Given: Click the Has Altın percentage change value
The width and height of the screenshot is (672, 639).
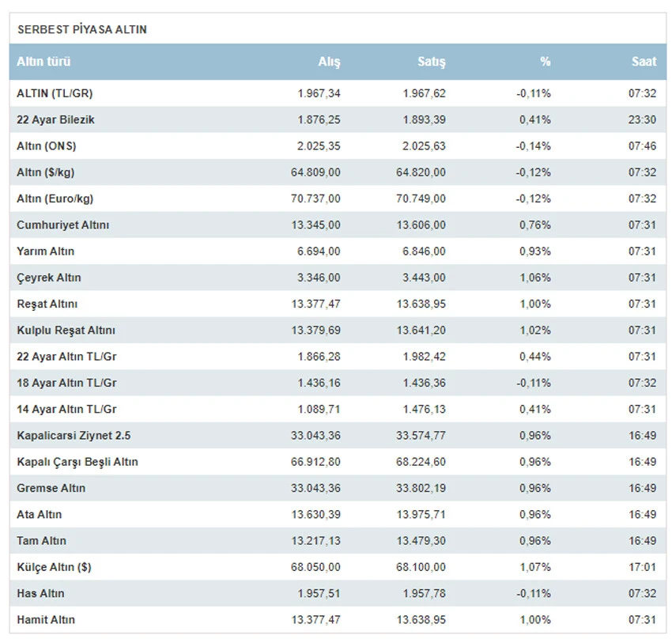Looking at the screenshot, I should pyautogui.click(x=534, y=594).
